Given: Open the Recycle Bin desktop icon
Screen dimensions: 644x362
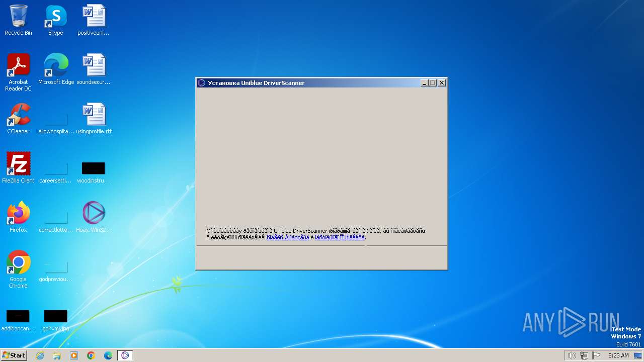Looking at the screenshot, I should click(x=18, y=20).
